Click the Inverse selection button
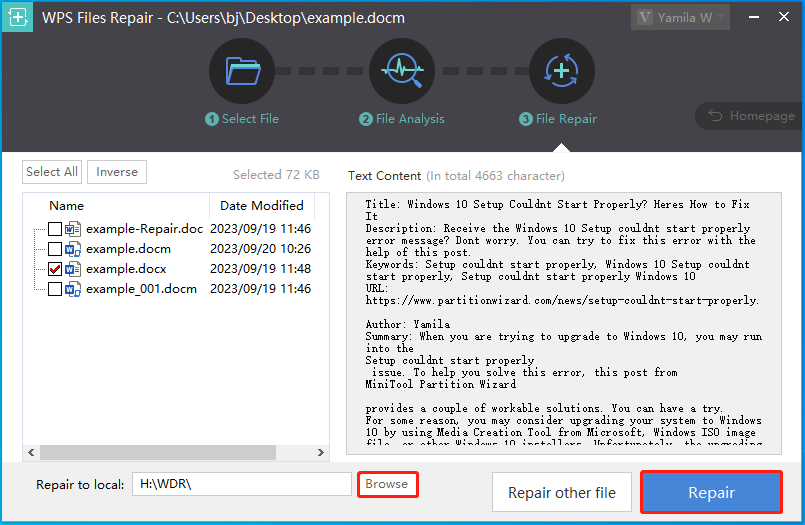 [x=117, y=172]
